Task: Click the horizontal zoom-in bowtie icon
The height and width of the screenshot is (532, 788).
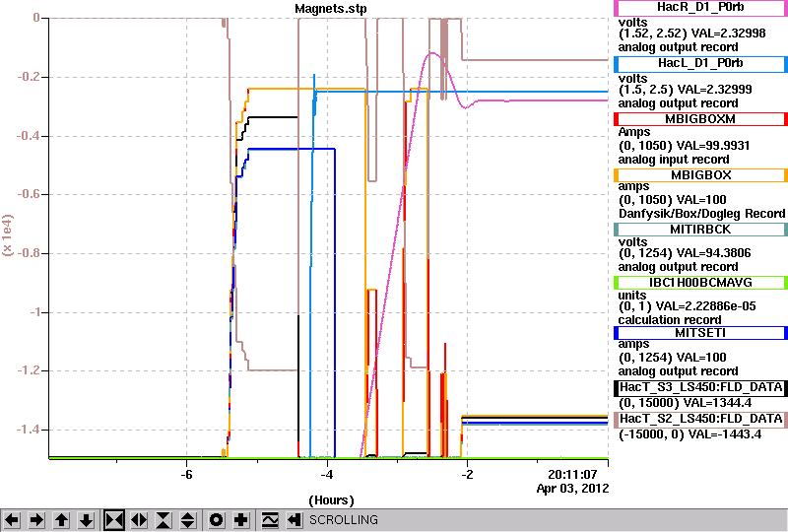Action: pyautogui.click(x=114, y=520)
